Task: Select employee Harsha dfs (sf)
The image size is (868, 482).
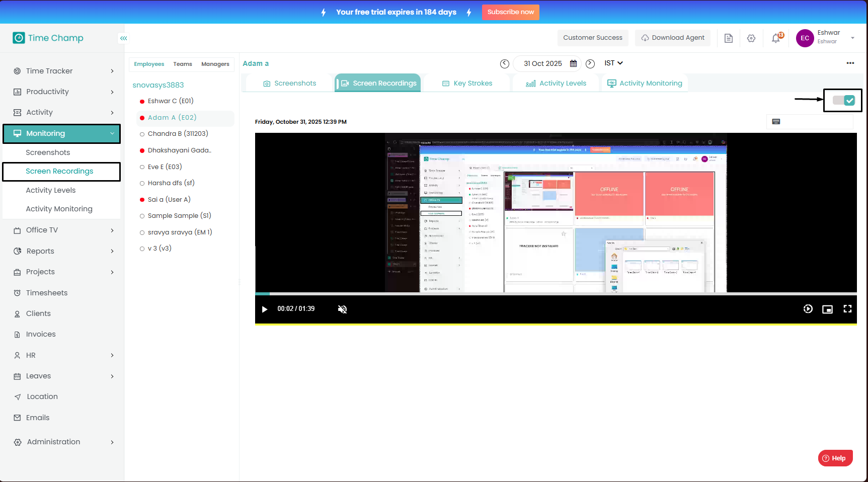Action: point(171,183)
